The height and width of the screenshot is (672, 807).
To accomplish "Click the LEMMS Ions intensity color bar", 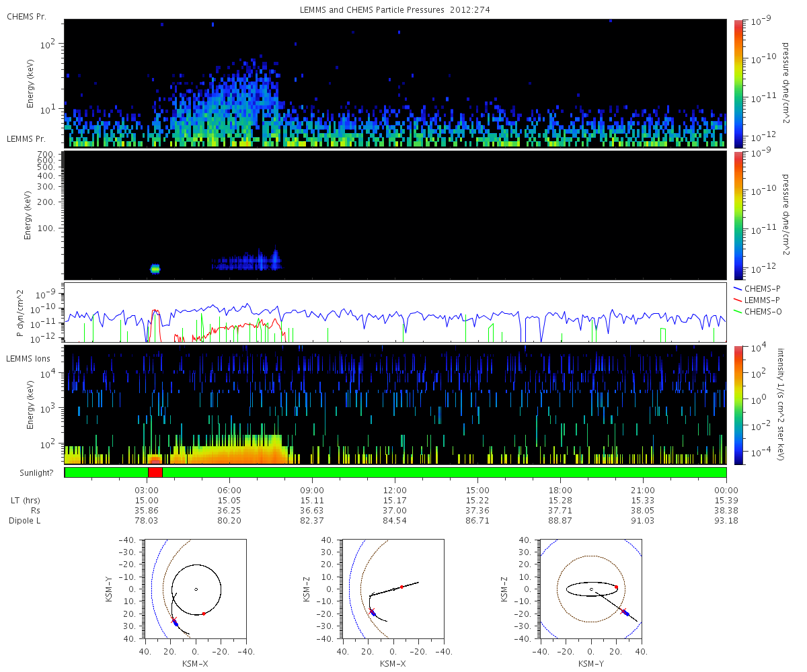I will [x=739, y=405].
